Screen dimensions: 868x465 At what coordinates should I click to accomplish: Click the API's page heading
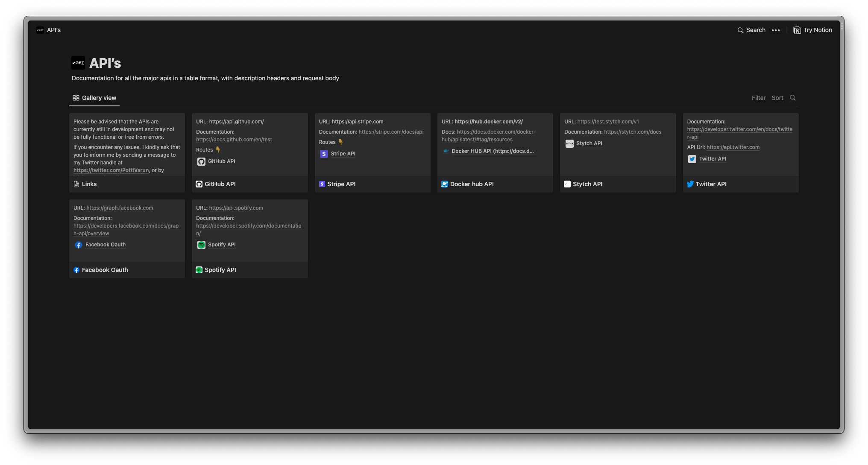105,63
